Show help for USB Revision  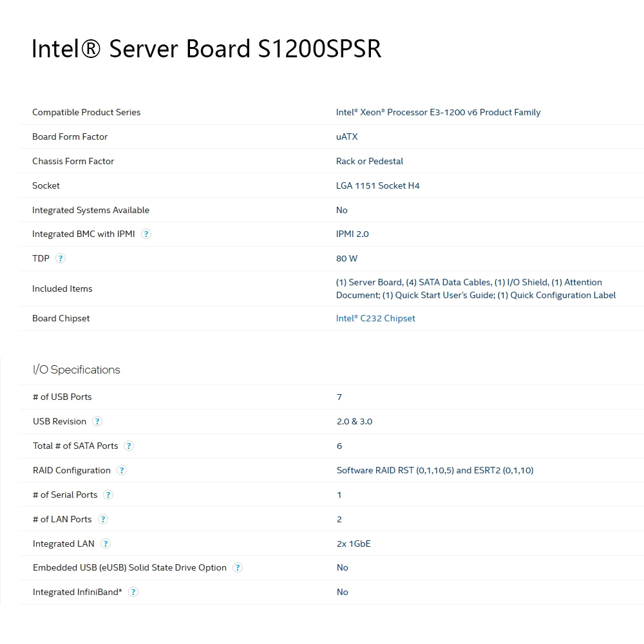point(97,421)
